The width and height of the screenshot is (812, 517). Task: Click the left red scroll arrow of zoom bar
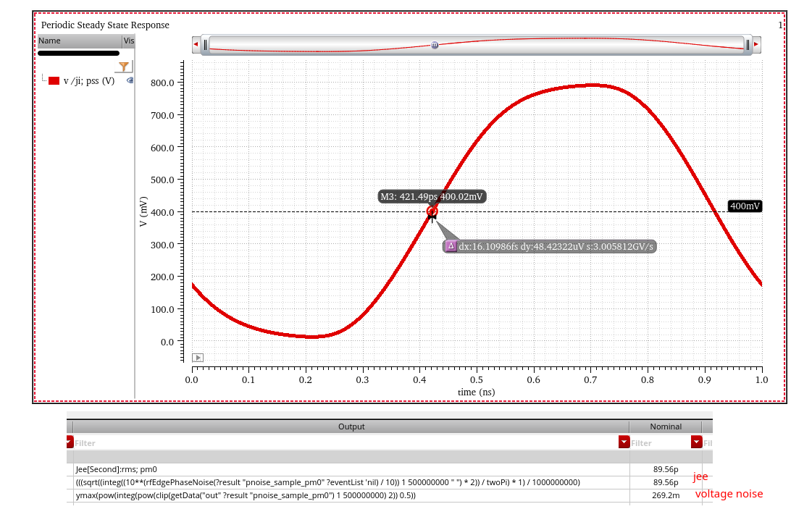coord(196,45)
